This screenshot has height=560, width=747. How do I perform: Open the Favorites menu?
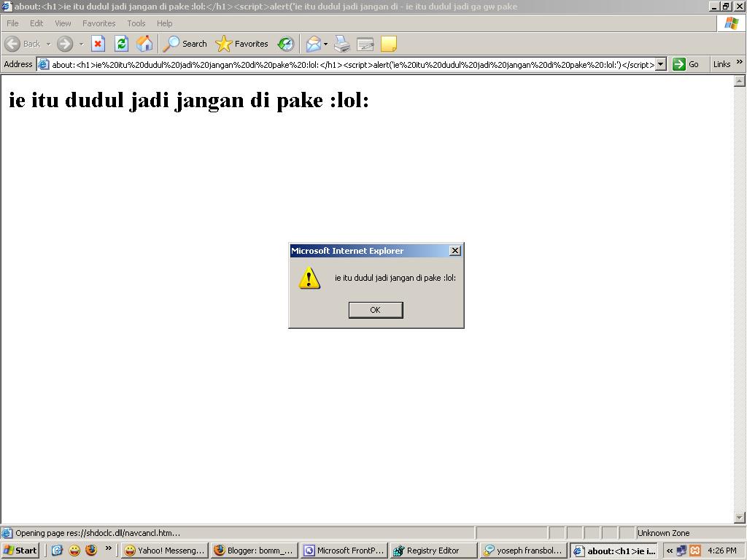tap(98, 23)
